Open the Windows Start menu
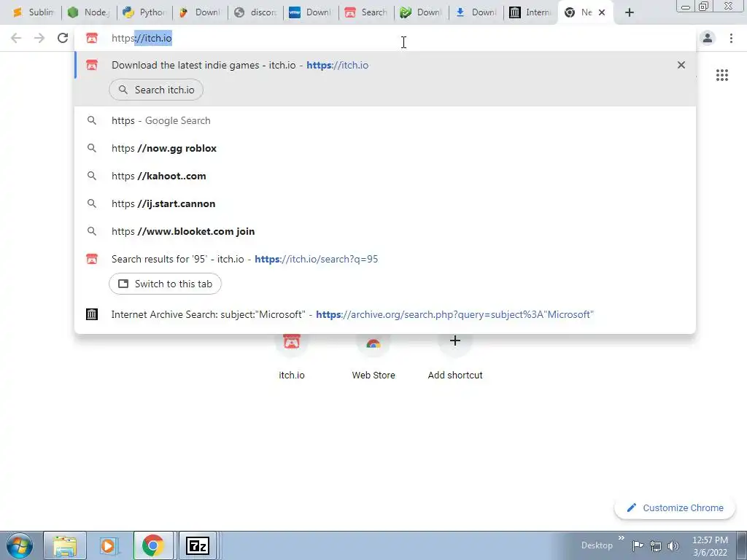Viewport: 747px width, 560px height. [x=19, y=545]
